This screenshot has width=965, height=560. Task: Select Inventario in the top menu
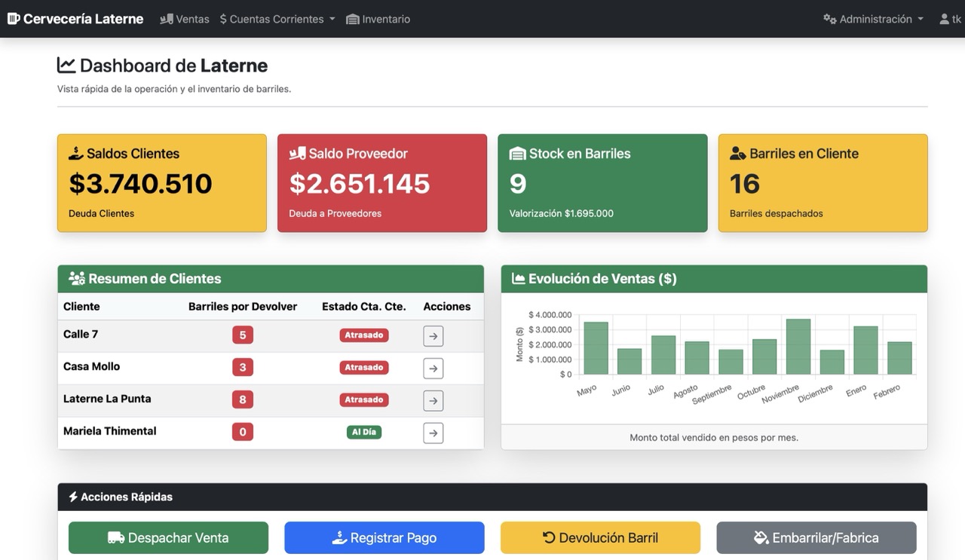pyautogui.click(x=384, y=19)
